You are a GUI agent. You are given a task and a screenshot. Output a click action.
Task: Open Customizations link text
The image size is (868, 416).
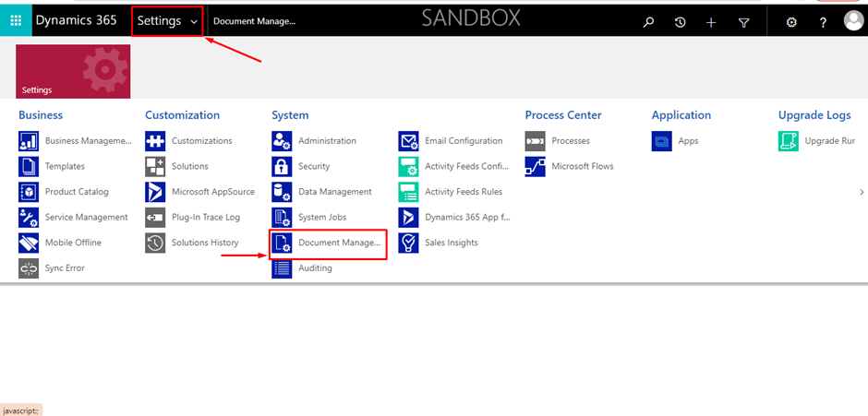pos(202,140)
